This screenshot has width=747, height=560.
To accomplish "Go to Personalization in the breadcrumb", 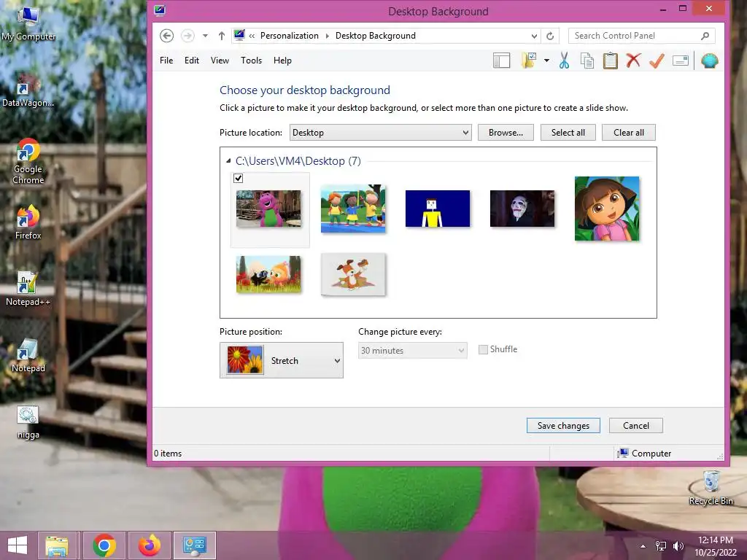I will [x=289, y=36].
